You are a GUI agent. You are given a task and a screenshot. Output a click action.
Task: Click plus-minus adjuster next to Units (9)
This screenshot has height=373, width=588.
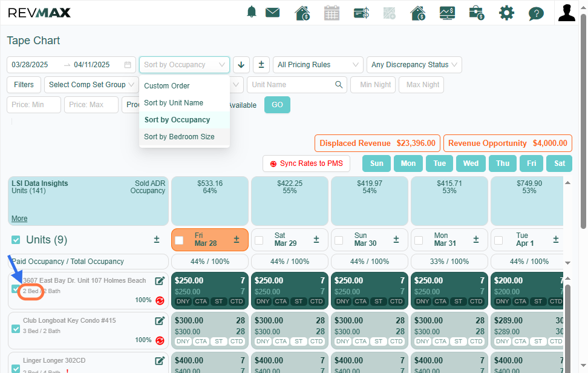tap(157, 239)
